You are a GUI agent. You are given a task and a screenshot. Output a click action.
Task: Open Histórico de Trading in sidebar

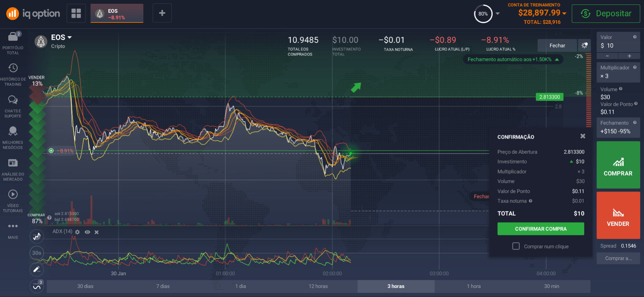[13, 75]
